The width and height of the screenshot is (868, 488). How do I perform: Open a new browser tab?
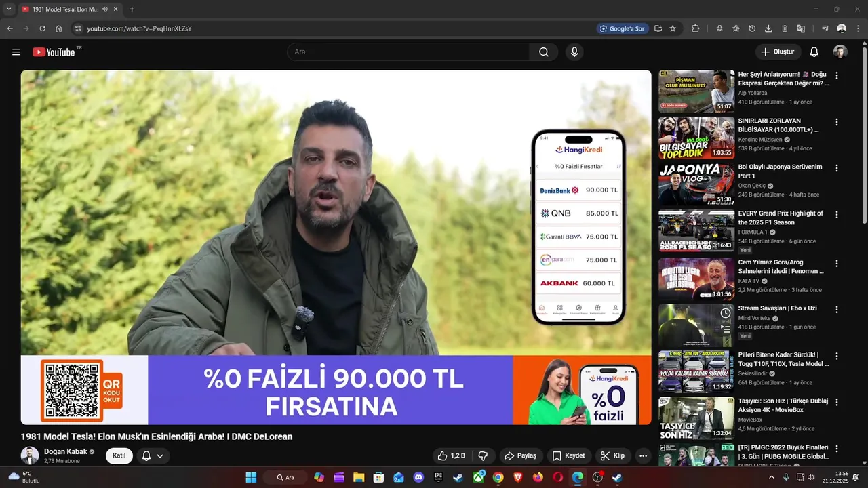(132, 9)
